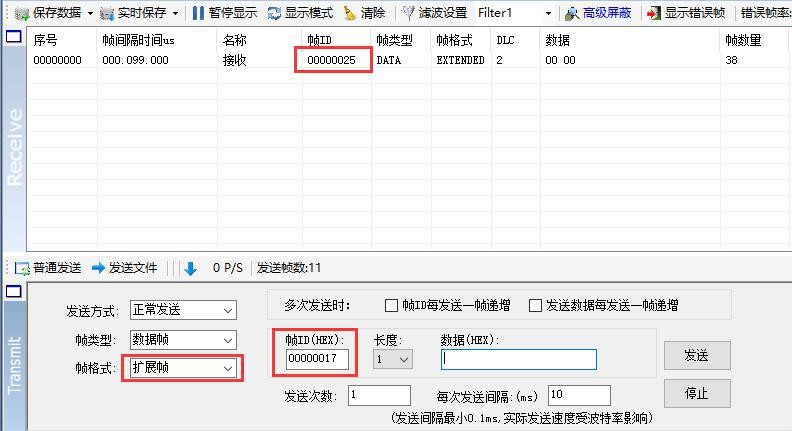Clear received frames with 清除 broom icon

pyautogui.click(x=349, y=13)
